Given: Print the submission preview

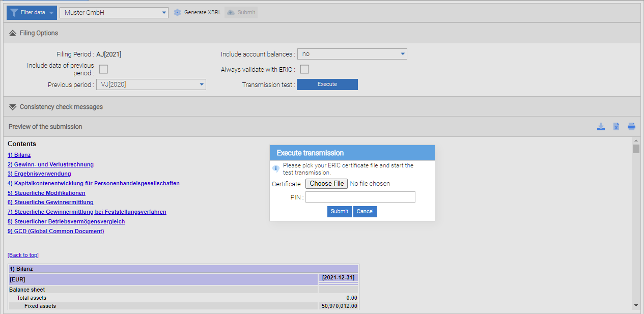Looking at the screenshot, I should click(631, 127).
